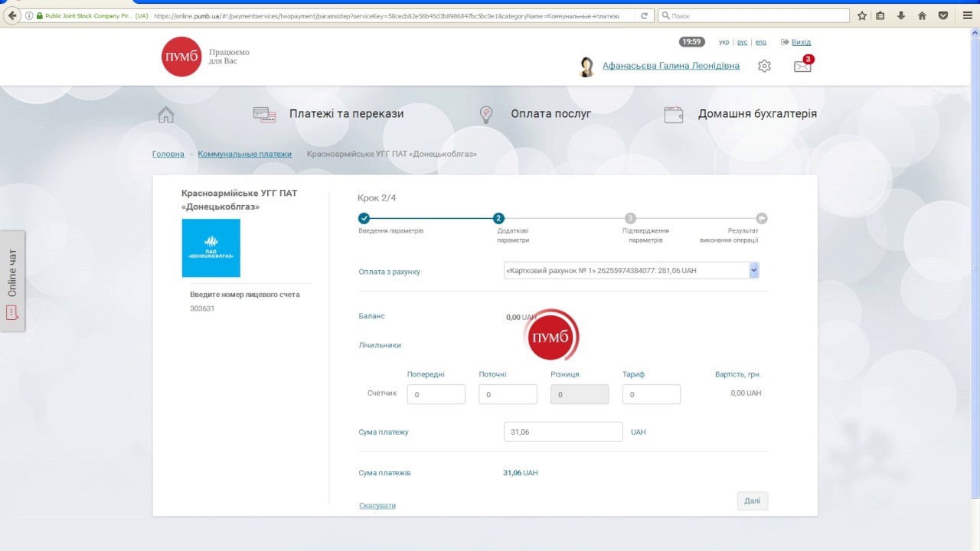Click step 1 checkmark circle
Image resolution: width=980 pixels, height=551 pixels.
(x=364, y=218)
